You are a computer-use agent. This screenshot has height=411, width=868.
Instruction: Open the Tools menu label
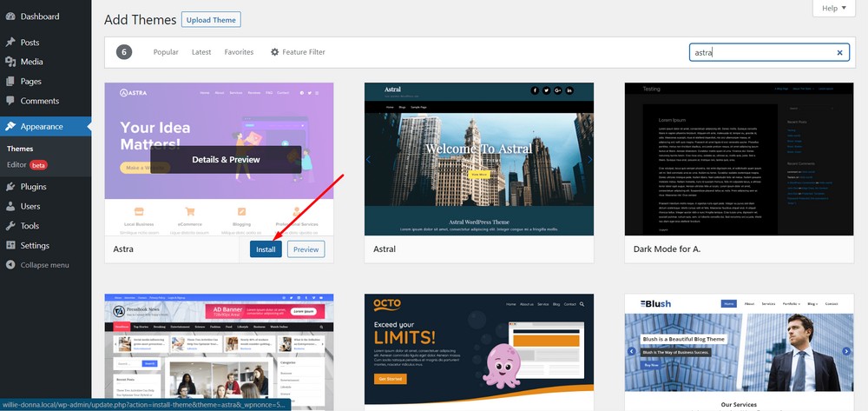pos(30,226)
